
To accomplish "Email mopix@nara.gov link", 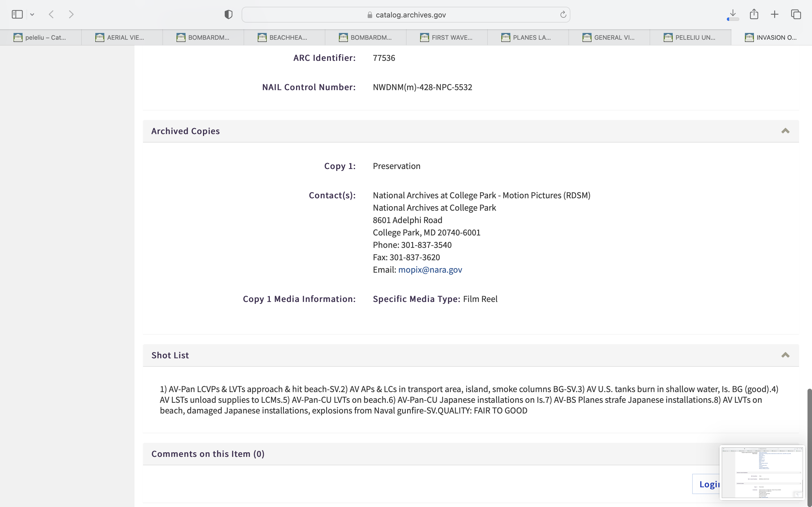I will [430, 270].
